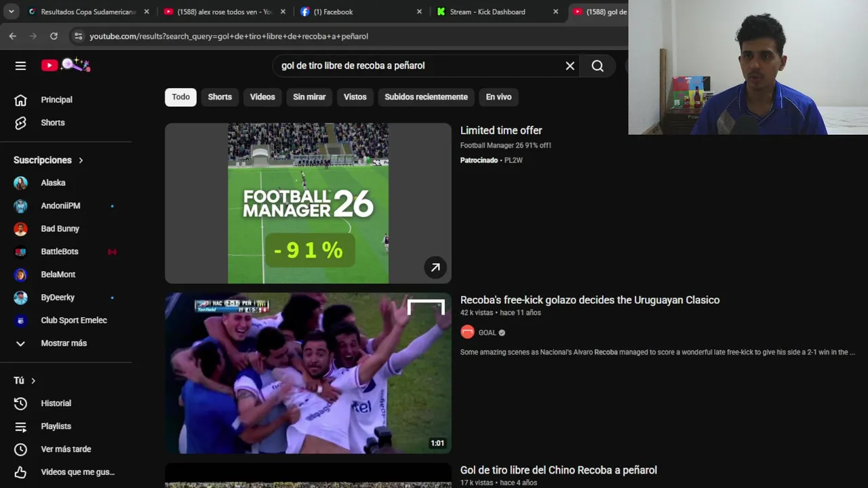868x488 pixels.
Task: Switch to alex rose todos ven tab
Action: point(223,12)
